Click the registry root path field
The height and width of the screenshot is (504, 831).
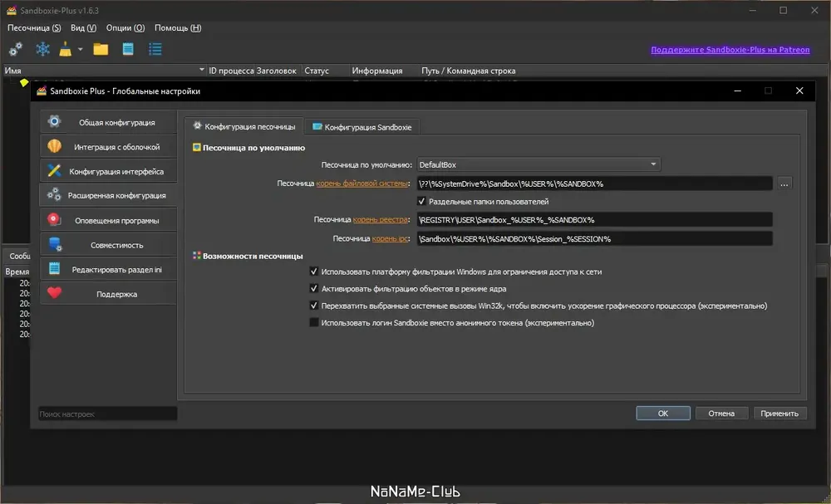595,220
